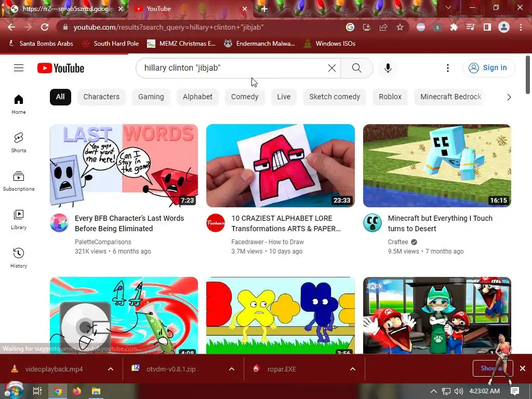Open the tab search dropdown arrow

tap(448, 7)
